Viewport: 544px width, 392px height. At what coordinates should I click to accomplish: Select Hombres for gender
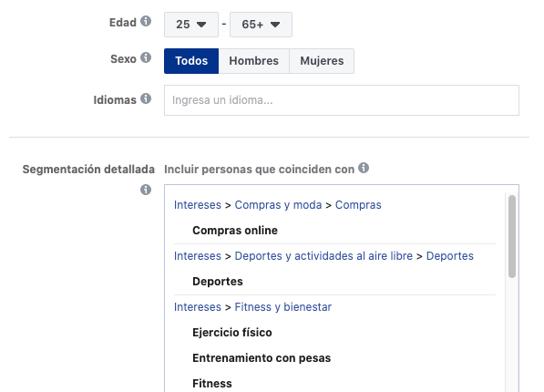254,61
